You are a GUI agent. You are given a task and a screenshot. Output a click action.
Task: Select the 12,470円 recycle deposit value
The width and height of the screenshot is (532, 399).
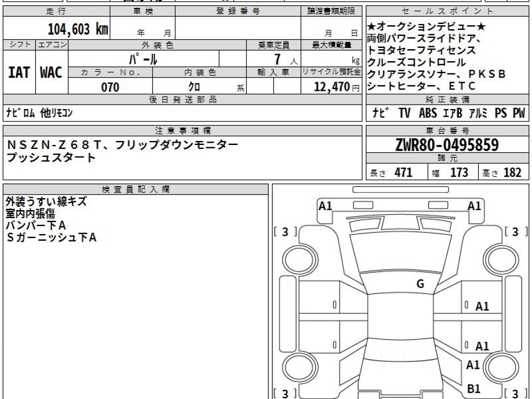pyautogui.click(x=337, y=87)
